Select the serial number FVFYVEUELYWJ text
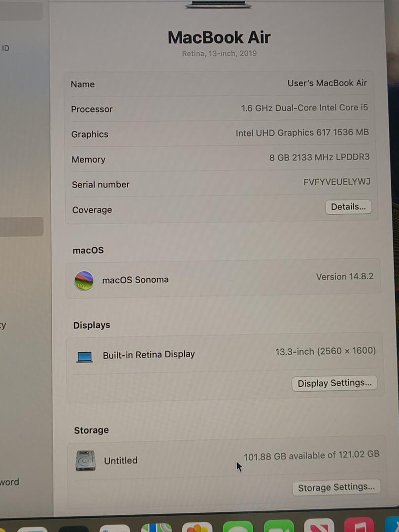The image size is (399, 532). 337,182
